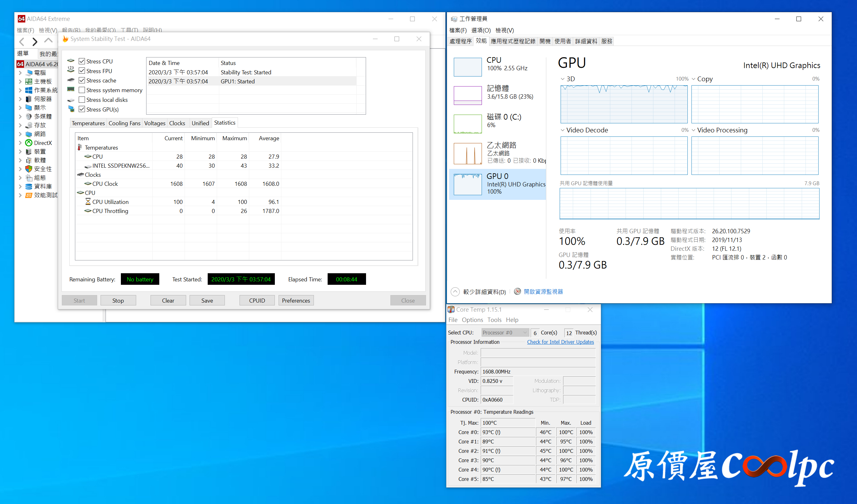The width and height of the screenshot is (857, 504).
Task: Click the 效能測試 benchmark icon
Action: [x=29, y=195]
